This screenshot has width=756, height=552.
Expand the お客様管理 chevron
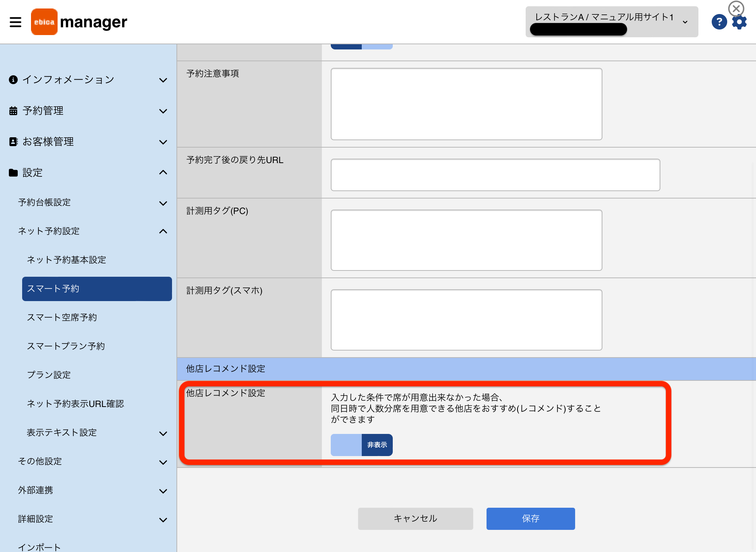tap(163, 142)
